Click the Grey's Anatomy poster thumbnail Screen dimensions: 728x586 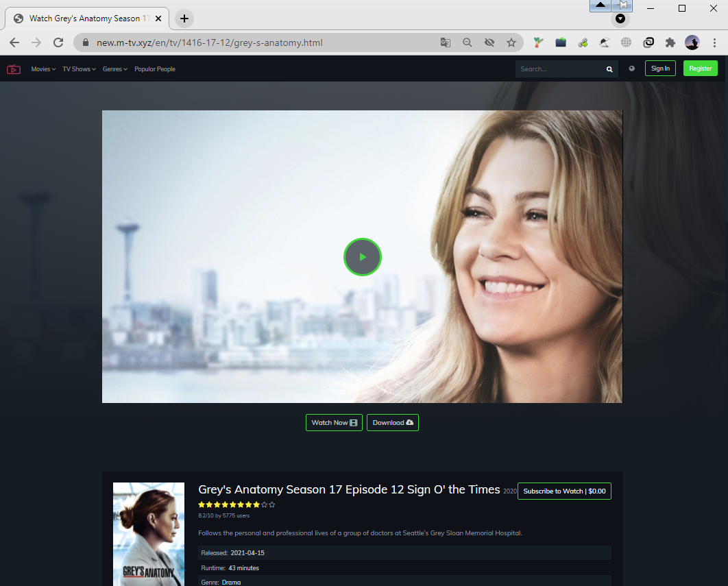[149, 534]
